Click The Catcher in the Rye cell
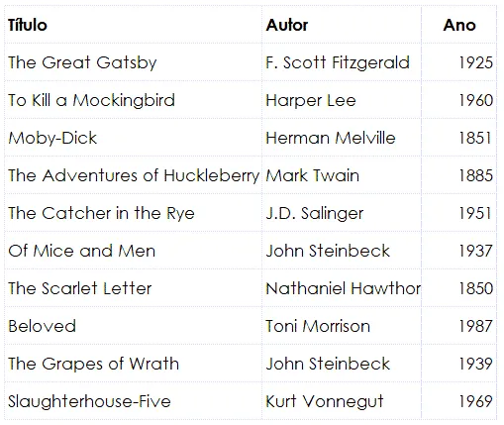Image resolution: width=504 pixels, height=425 pixels. pos(134,213)
